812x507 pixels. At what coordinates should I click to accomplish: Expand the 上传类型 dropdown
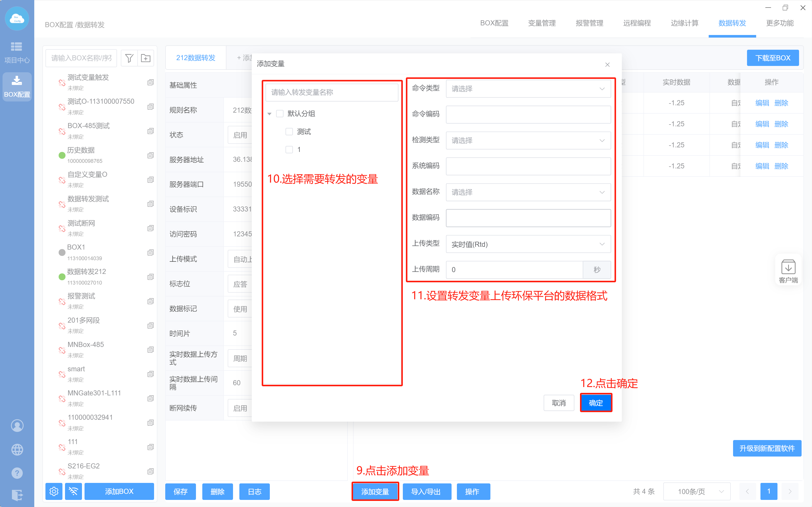[x=528, y=244]
